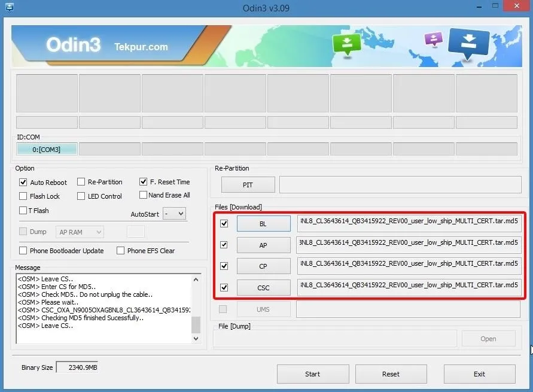Click the BL file button

tap(263, 224)
